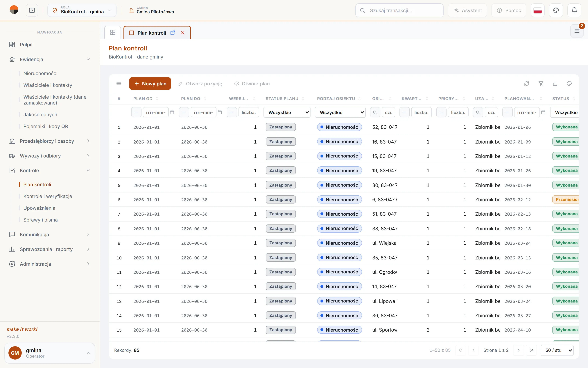
Task: Click the Asystent button
Action: click(467, 10)
